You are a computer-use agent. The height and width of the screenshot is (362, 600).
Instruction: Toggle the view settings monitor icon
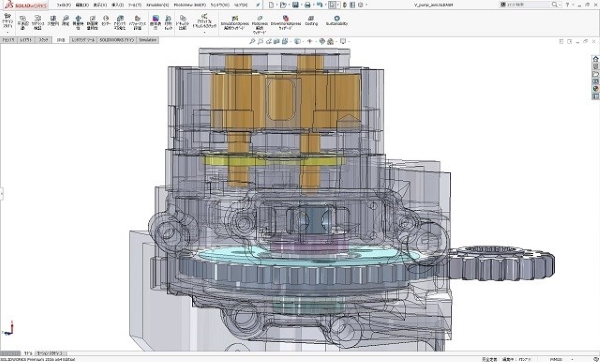click(343, 41)
